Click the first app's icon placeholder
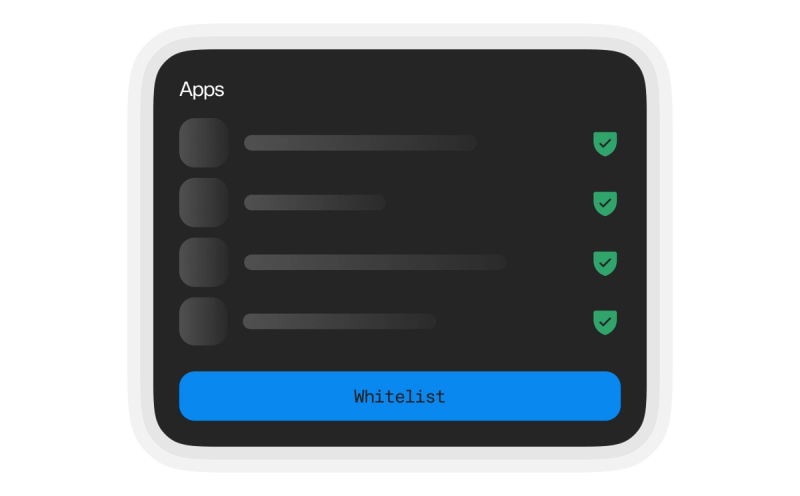The image size is (800, 496). pos(204,143)
